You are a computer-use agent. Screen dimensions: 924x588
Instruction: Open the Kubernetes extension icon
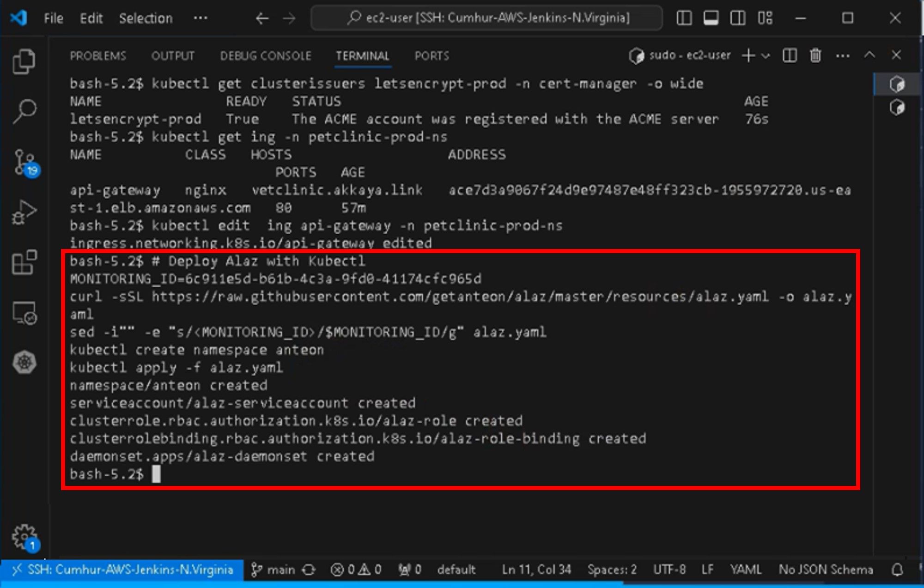pyautogui.click(x=24, y=362)
